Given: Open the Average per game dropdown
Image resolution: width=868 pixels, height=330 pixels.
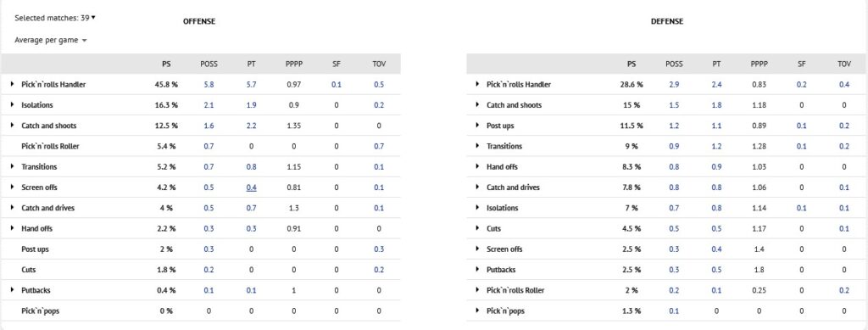Looking at the screenshot, I should pos(50,41).
